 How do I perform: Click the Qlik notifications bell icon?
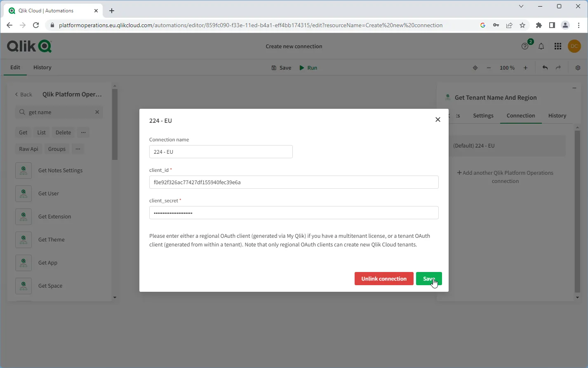tap(541, 46)
